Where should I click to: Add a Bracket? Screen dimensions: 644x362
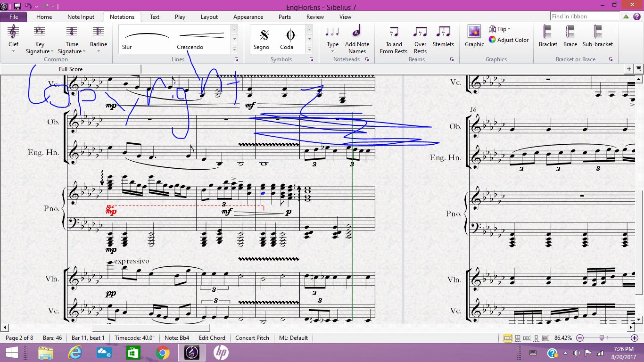(548, 37)
